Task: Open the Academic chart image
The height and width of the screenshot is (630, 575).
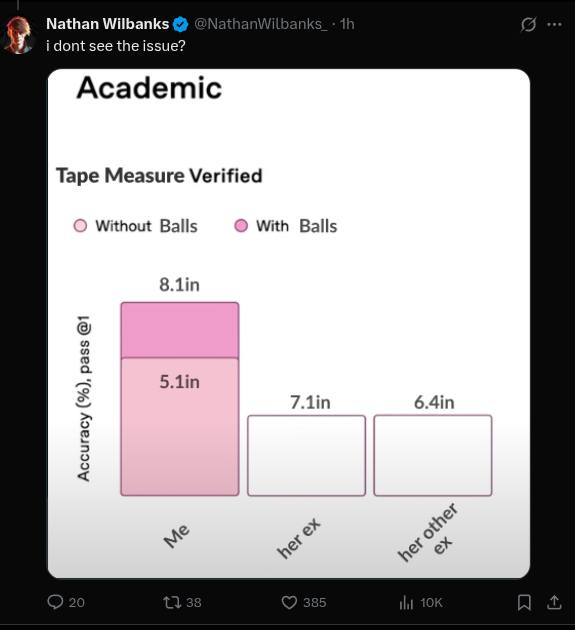Action: (289, 323)
